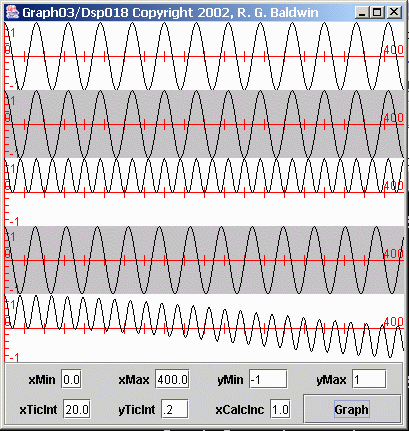409x431 pixels.
Task: Click the yMin field containing -1
Action: (x=268, y=379)
